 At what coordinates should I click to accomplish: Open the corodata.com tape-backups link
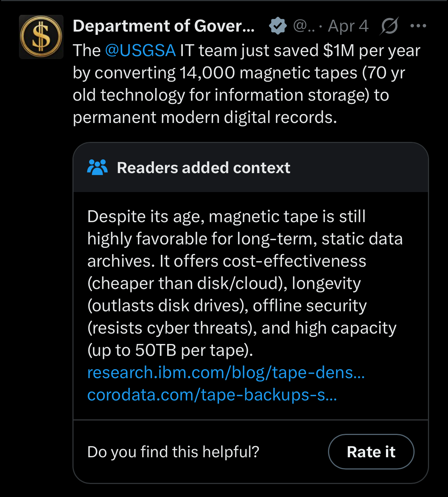coord(212,395)
